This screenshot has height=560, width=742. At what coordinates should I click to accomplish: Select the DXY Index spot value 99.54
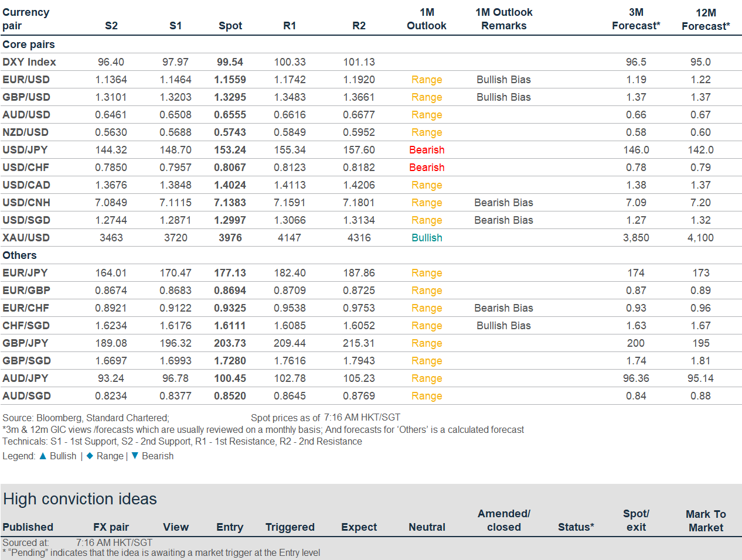tap(230, 62)
